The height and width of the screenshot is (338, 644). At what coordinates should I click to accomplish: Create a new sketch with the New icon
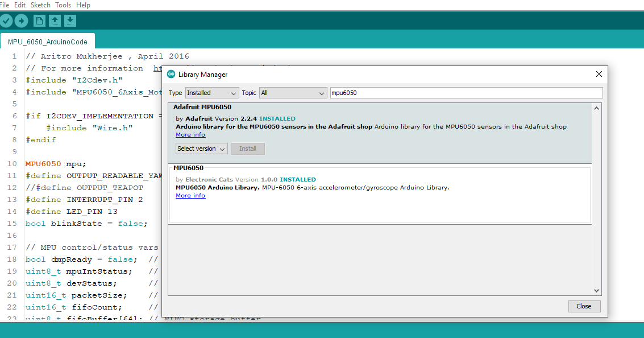[x=39, y=20]
